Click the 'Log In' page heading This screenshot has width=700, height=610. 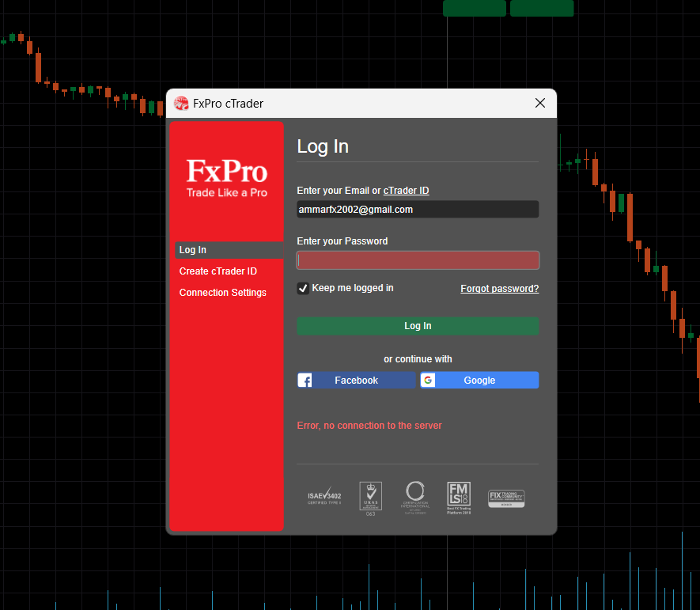coord(323,146)
